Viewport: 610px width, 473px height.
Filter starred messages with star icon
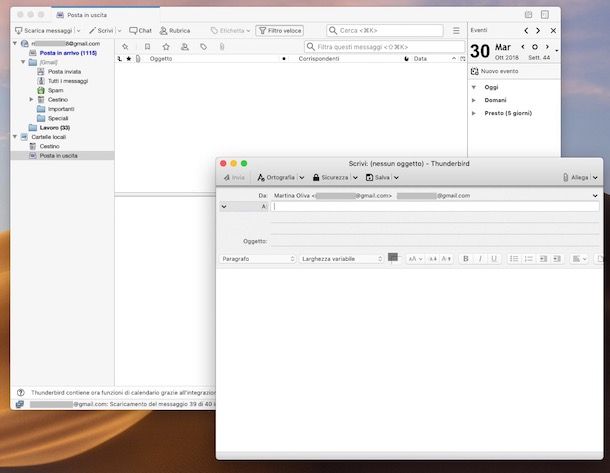click(166, 47)
